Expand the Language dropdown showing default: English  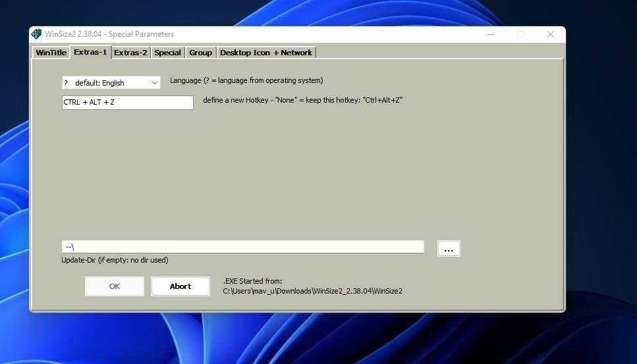(x=111, y=83)
